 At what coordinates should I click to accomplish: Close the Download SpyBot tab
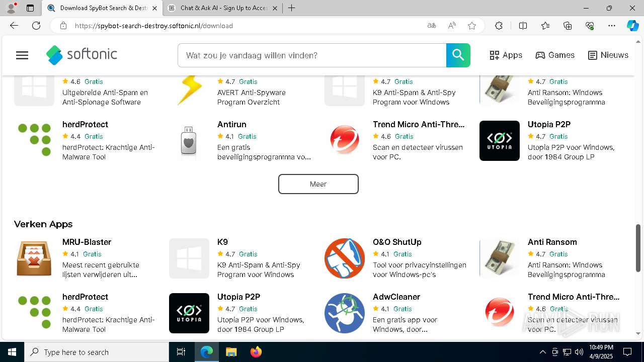point(154,8)
